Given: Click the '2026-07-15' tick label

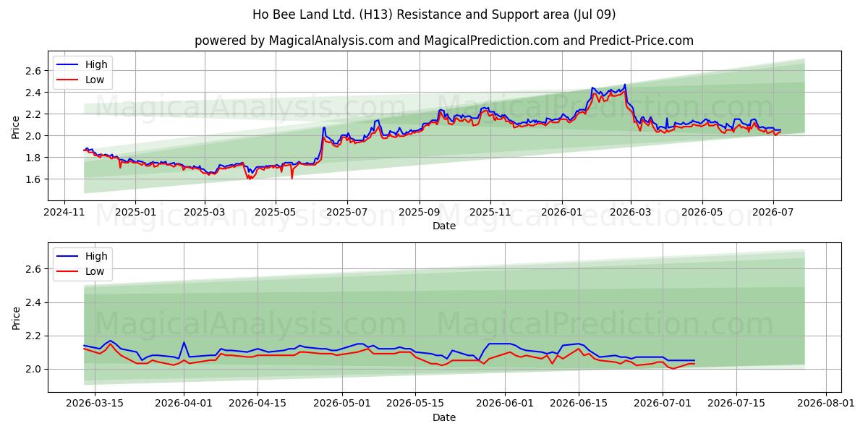Looking at the screenshot, I should tap(736, 404).
